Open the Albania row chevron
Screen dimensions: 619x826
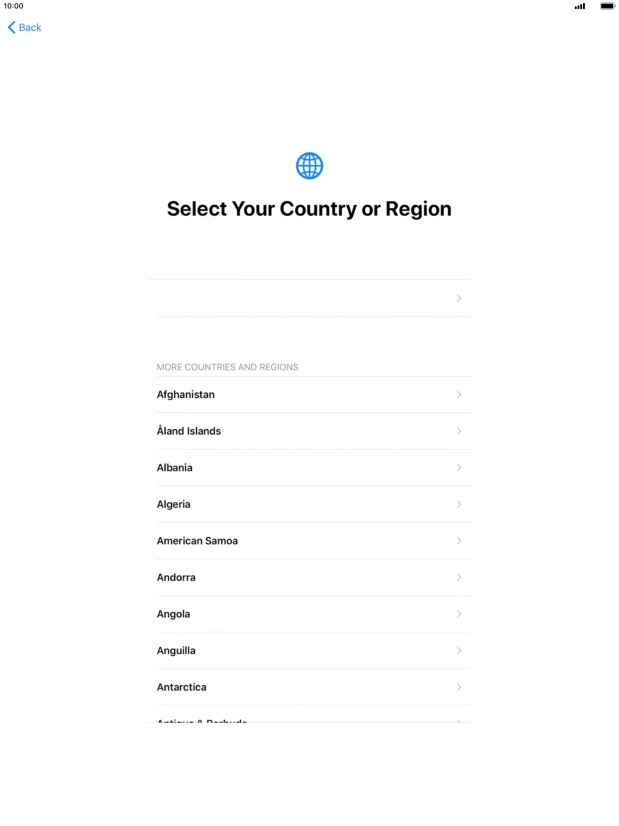point(458,467)
